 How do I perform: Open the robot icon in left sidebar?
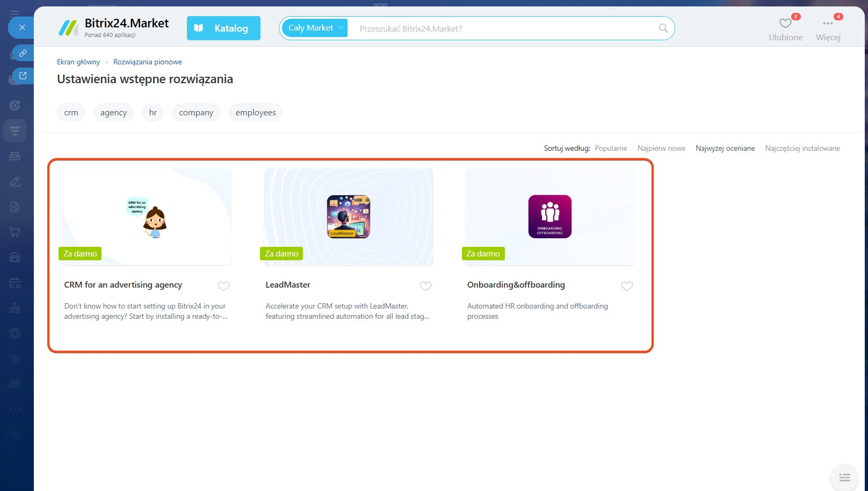pyautogui.click(x=15, y=156)
